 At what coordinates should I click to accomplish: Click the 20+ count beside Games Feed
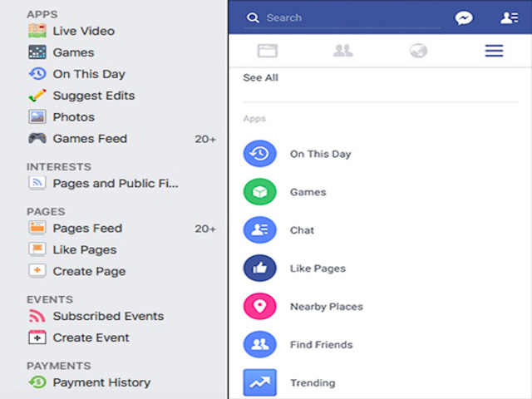pyautogui.click(x=205, y=139)
